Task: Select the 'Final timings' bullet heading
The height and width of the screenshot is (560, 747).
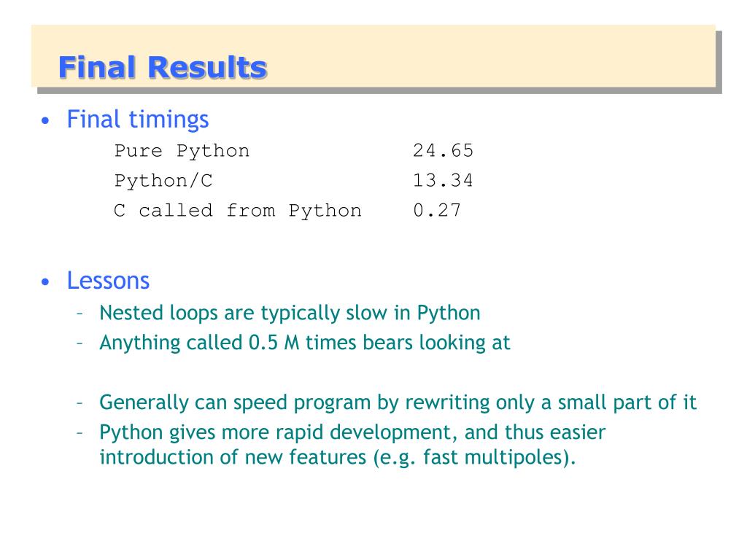Action: (138, 120)
